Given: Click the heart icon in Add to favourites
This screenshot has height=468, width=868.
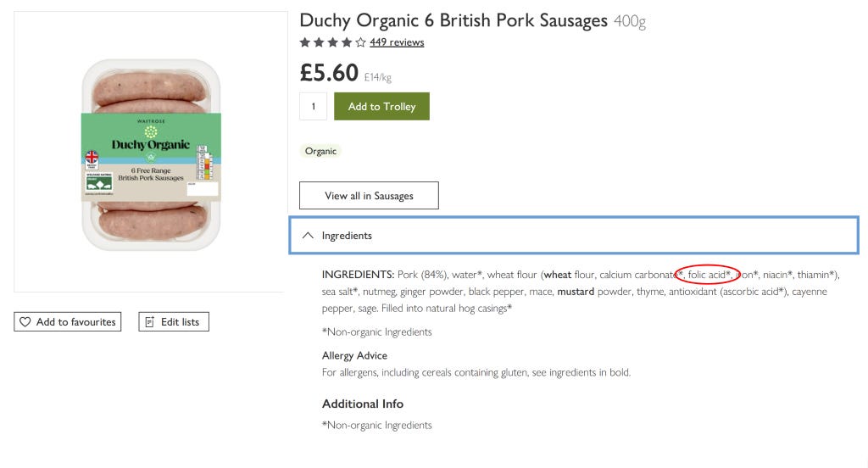Looking at the screenshot, I should coord(25,322).
